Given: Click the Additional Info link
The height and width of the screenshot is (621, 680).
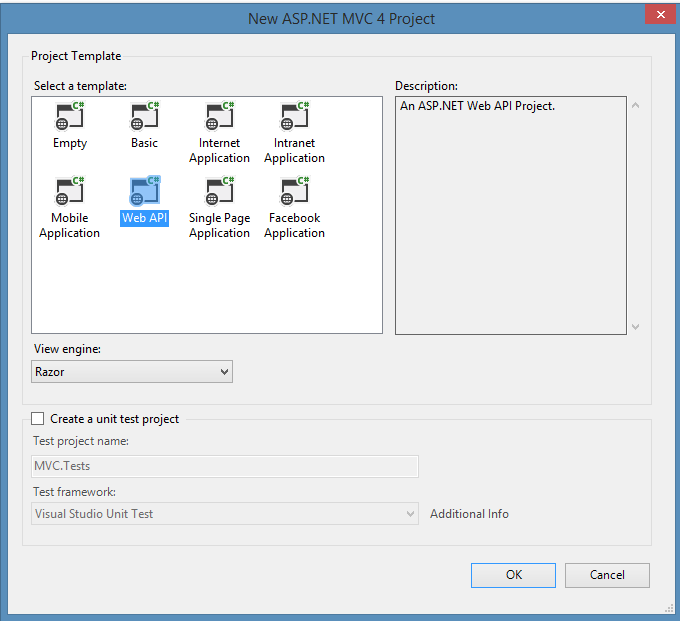Looking at the screenshot, I should [x=469, y=514].
